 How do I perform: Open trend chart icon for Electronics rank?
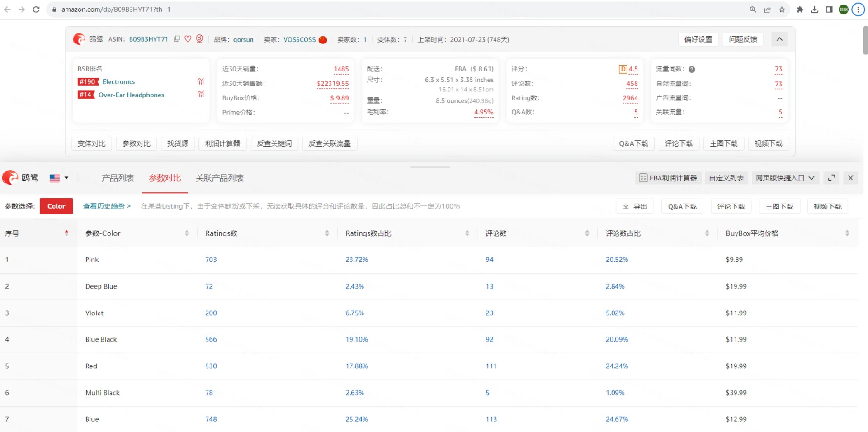pyautogui.click(x=201, y=81)
